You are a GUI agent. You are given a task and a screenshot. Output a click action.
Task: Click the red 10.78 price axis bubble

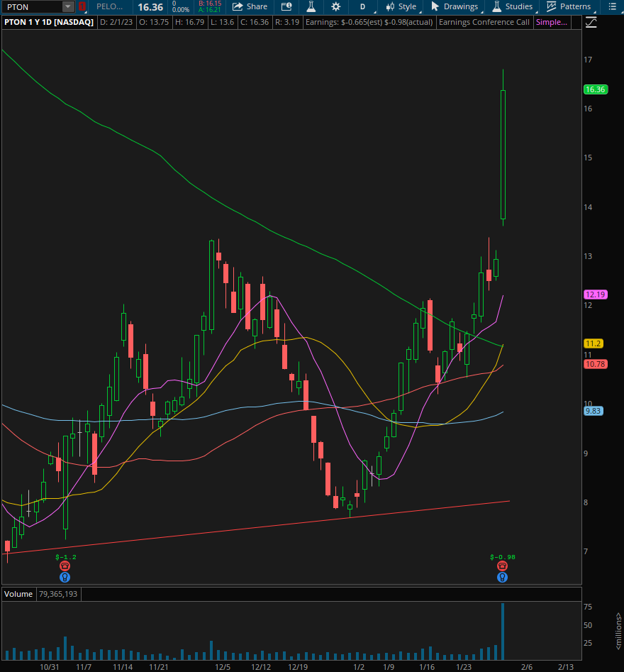pyautogui.click(x=596, y=364)
